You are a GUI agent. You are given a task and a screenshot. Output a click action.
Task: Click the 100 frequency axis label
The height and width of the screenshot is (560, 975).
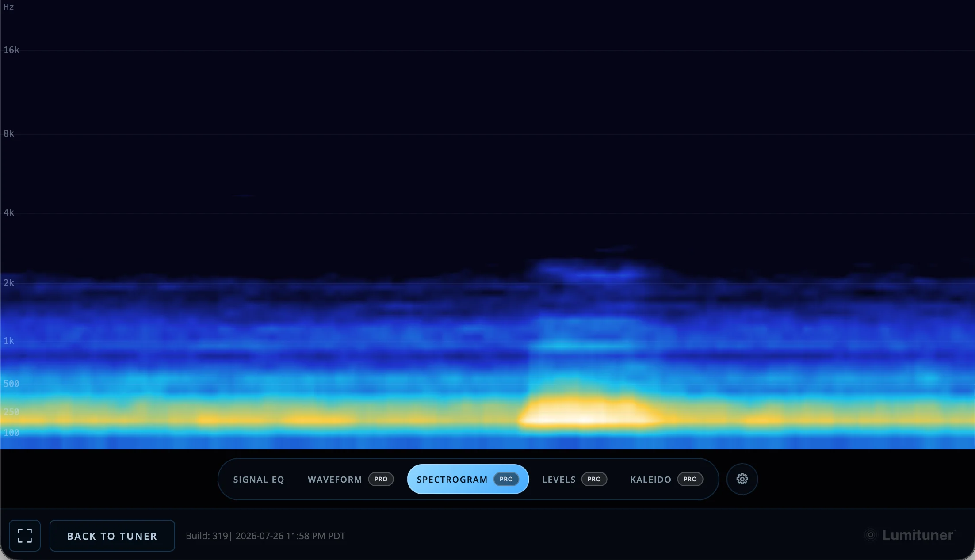[11, 433]
